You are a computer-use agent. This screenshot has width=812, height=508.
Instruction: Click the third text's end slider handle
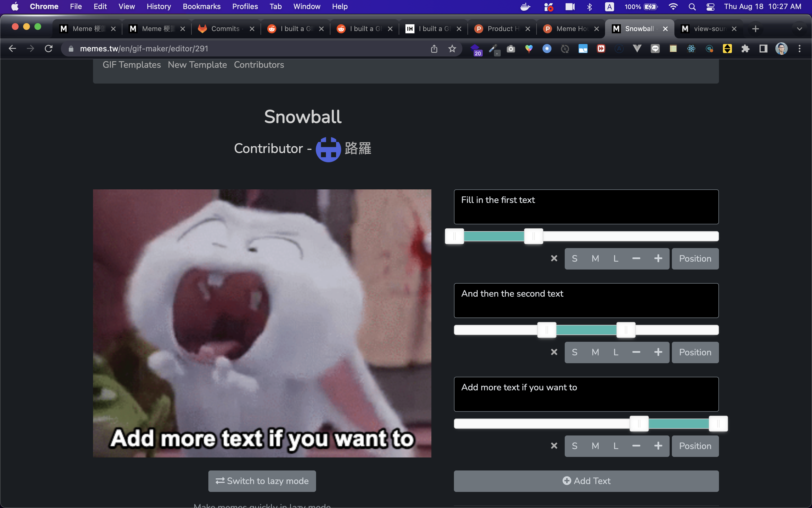718,424
